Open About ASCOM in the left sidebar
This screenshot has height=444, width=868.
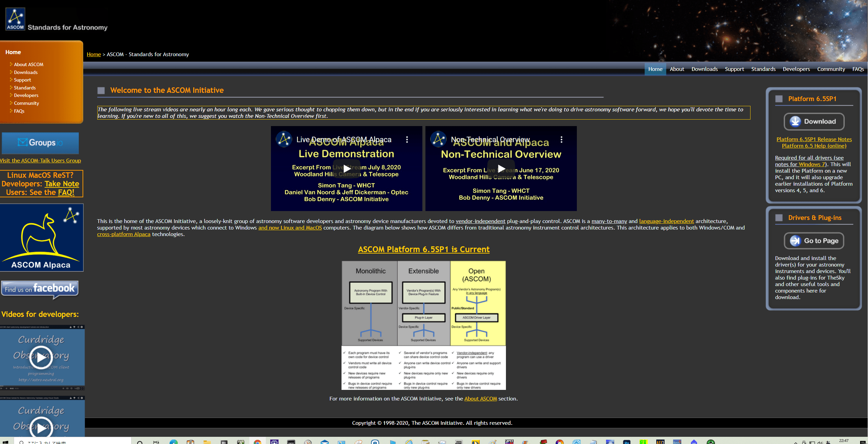(28, 64)
